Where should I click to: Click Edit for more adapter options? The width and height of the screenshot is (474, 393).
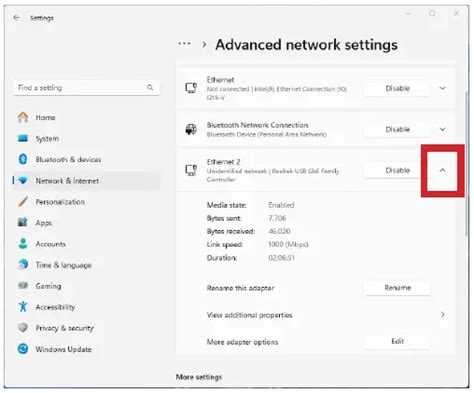pyautogui.click(x=397, y=341)
